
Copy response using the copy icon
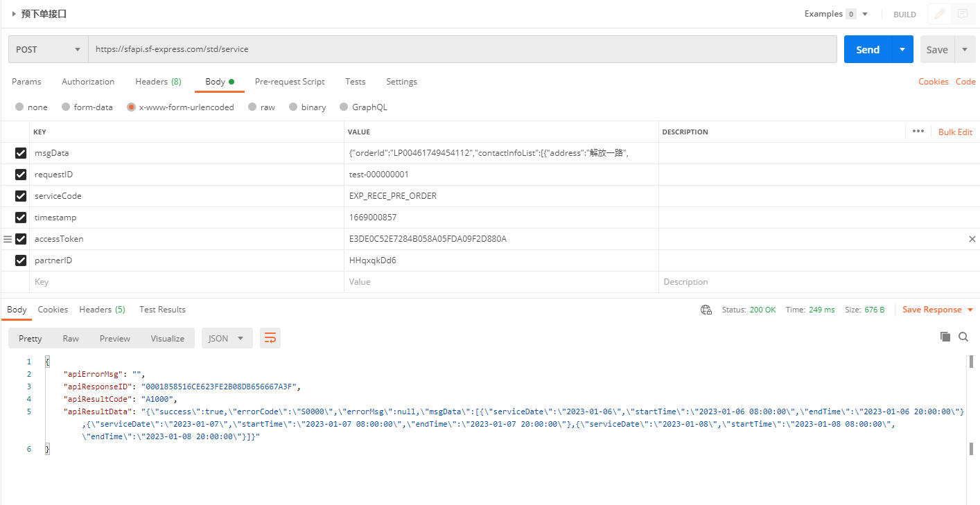click(x=945, y=337)
